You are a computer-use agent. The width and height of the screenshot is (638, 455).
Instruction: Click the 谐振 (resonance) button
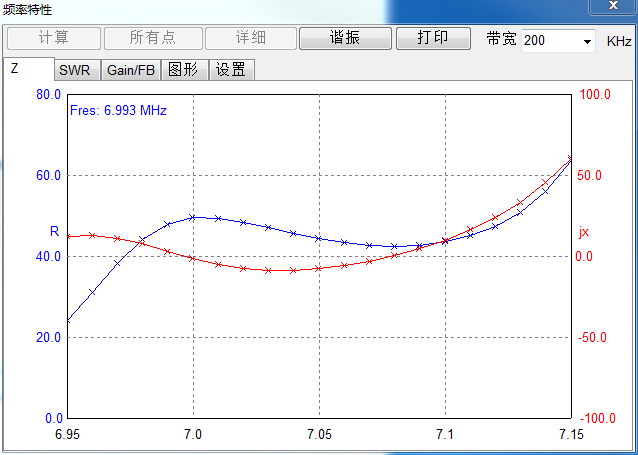tap(345, 38)
